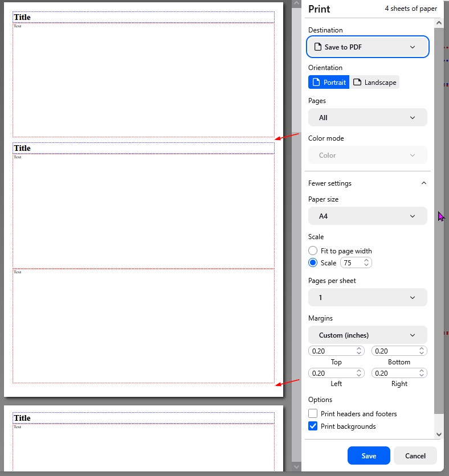
Task: Open the Margins dropdown showing Custom (inches)
Action: pos(368,335)
